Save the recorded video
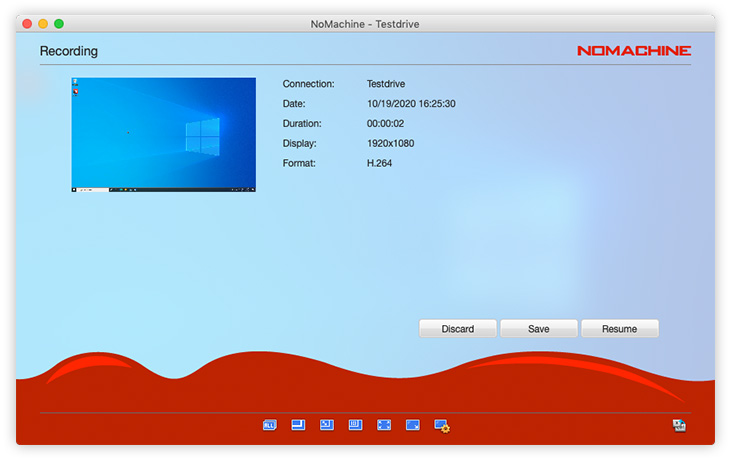The width and height of the screenshot is (730, 458). pos(539,329)
